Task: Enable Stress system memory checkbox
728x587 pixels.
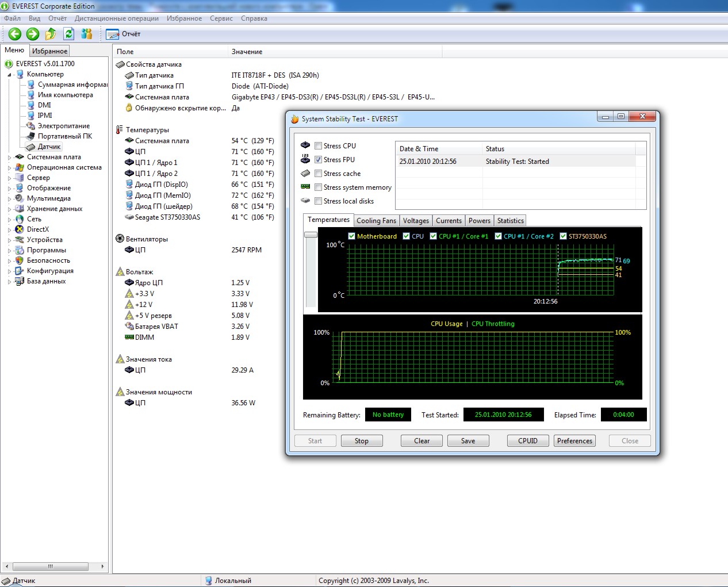Action: [x=318, y=187]
